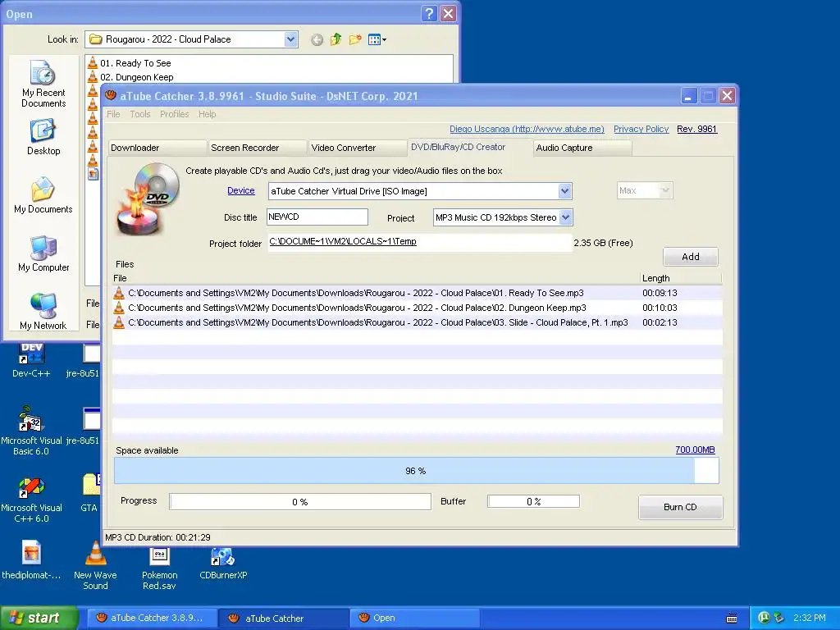Open Dev-C++ desktop shortcut
840x630 pixels.
[31, 360]
